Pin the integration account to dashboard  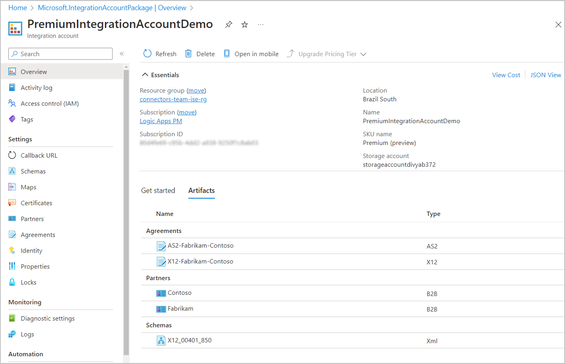(228, 25)
